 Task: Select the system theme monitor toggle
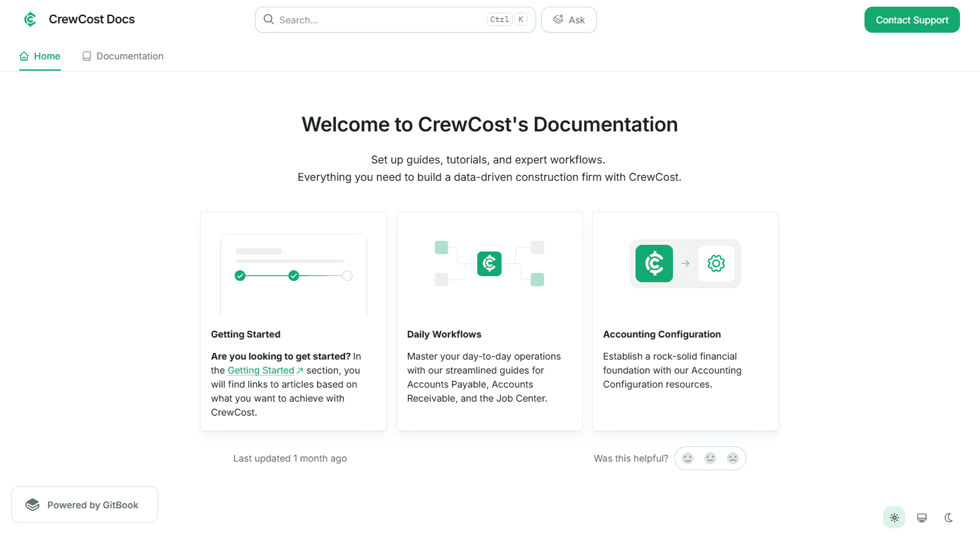(922, 518)
